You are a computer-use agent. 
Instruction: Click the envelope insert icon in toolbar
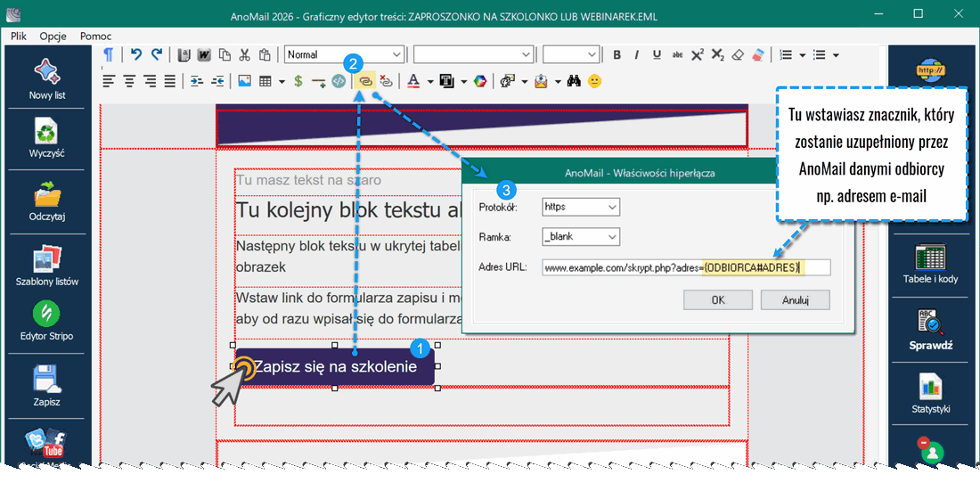click(541, 81)
